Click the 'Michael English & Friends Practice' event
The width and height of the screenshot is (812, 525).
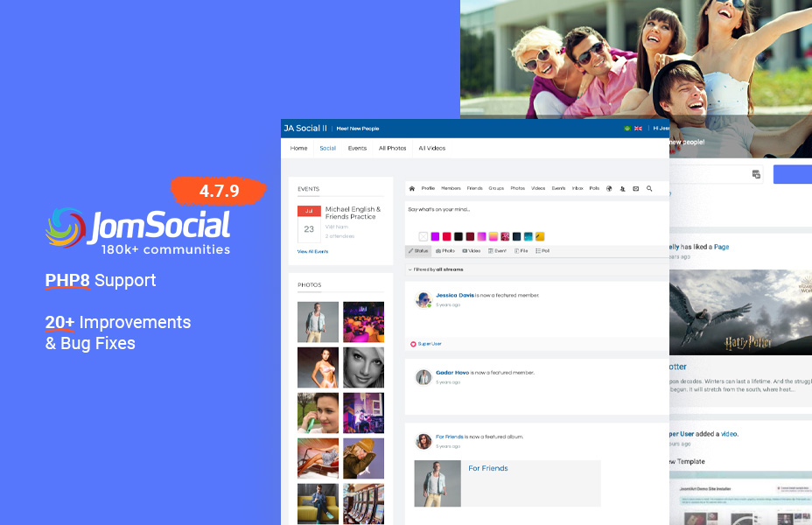(353, 213)
